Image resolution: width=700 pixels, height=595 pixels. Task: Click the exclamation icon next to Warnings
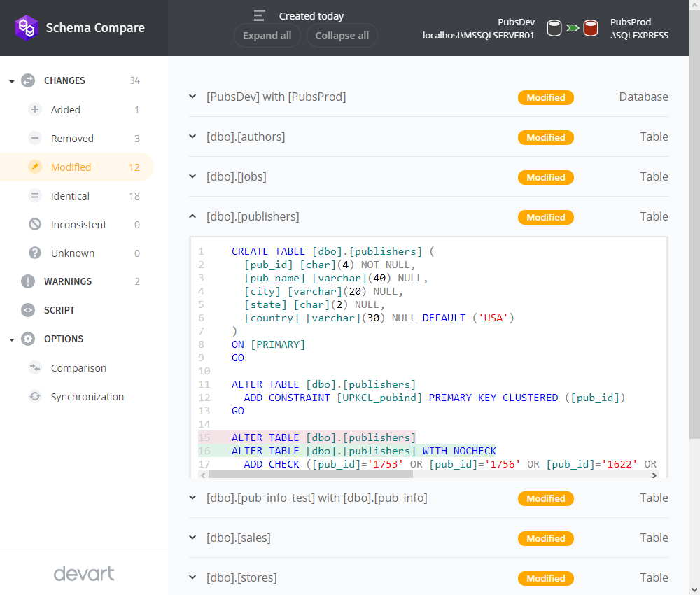pos(28,281)
